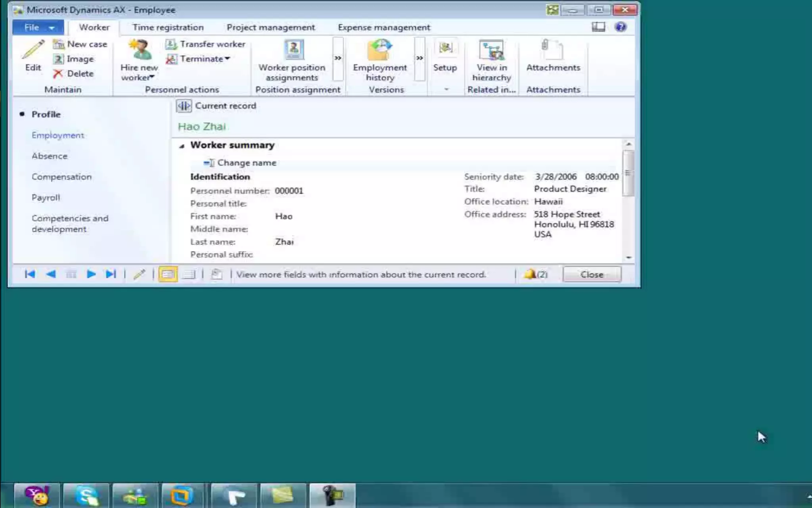This screenshot has height=508, width=812.
Task: Open notifications bell (2)
Action: [x=536, y=274]
